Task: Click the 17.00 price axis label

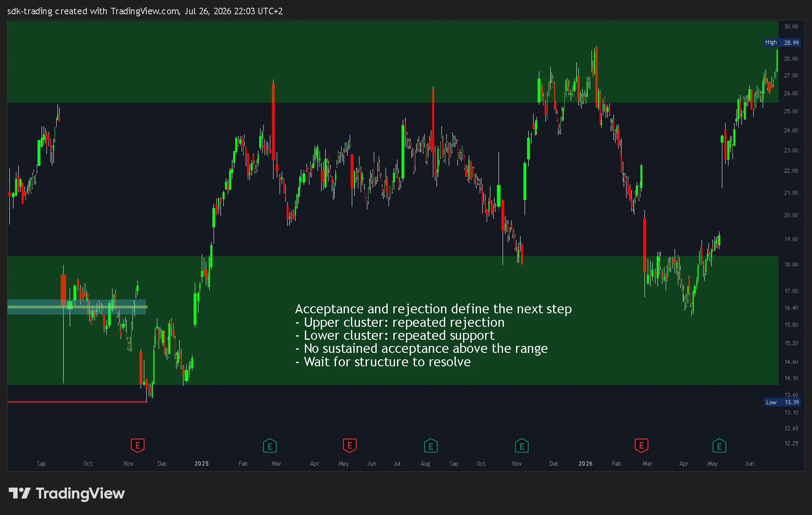Action: pos(791,291)
